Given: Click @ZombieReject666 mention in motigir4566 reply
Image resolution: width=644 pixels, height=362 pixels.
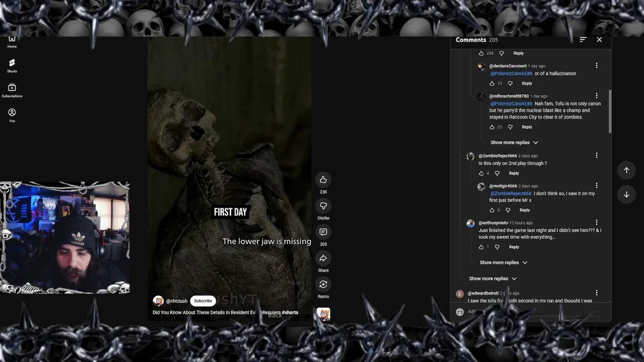Looking at the screenshot, I should (511, 194).
